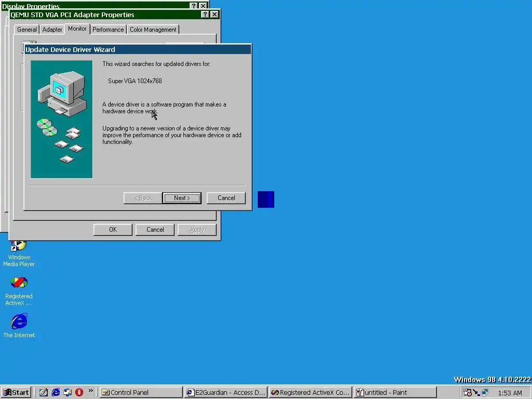Image resolution: width=532 pixels, height=399 pixels.
Task: Switch to the Adapter tab
Action: coord(52,30)
